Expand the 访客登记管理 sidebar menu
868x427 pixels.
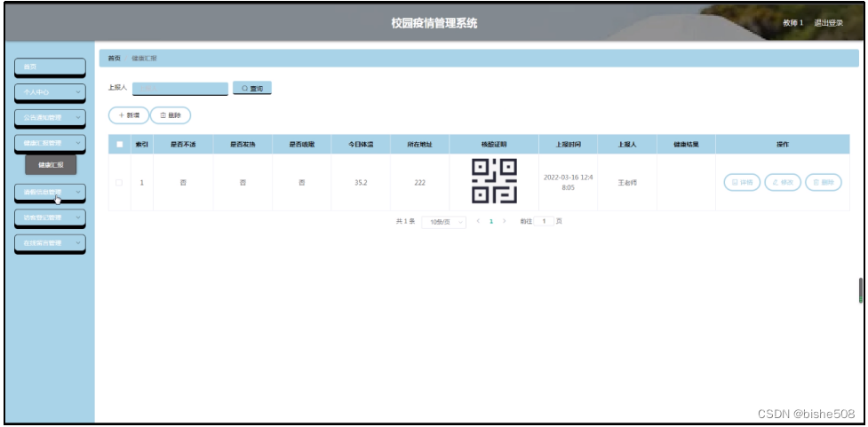50,217
